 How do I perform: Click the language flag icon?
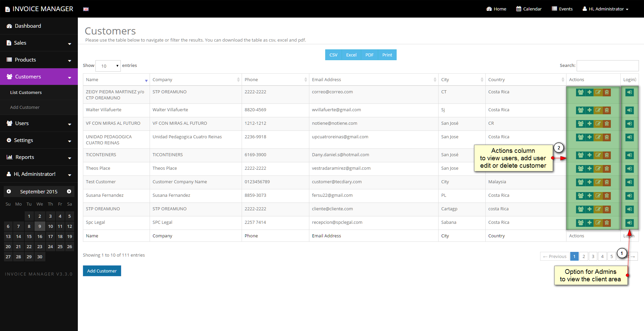pyautogui.click(x=86, y=9)
